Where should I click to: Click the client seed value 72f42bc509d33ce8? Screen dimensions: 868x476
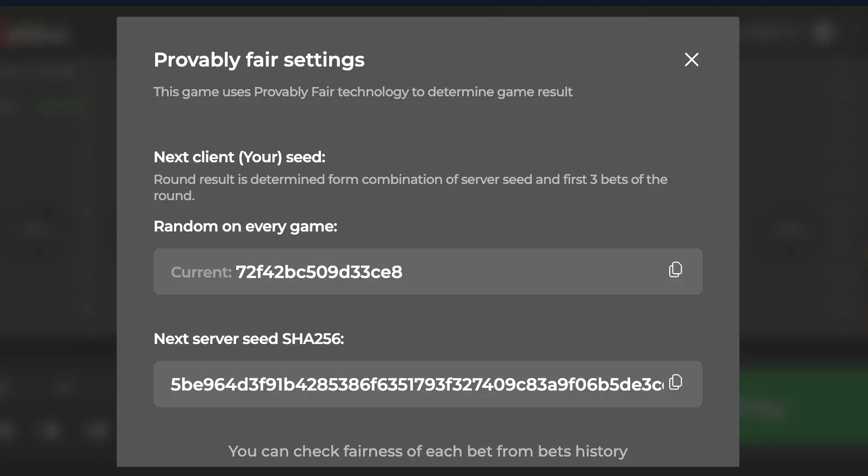point(319,272)
